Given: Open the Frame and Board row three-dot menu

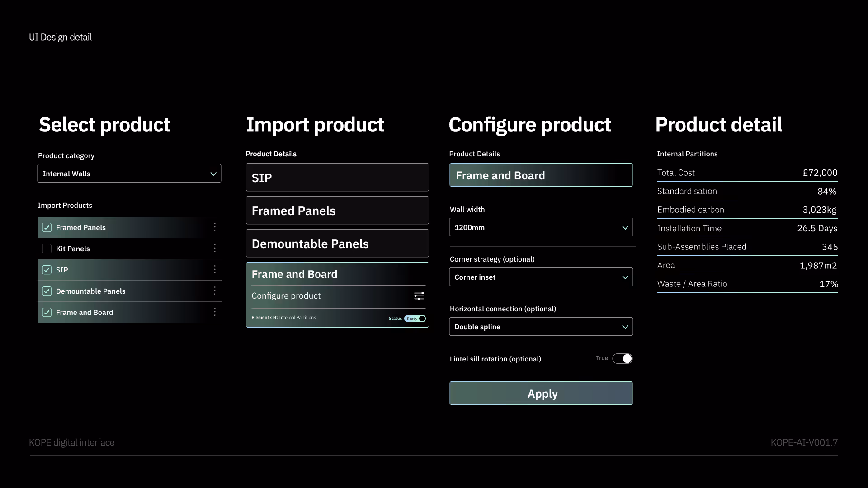Looking at the screenshot, I should pos(215,312).
